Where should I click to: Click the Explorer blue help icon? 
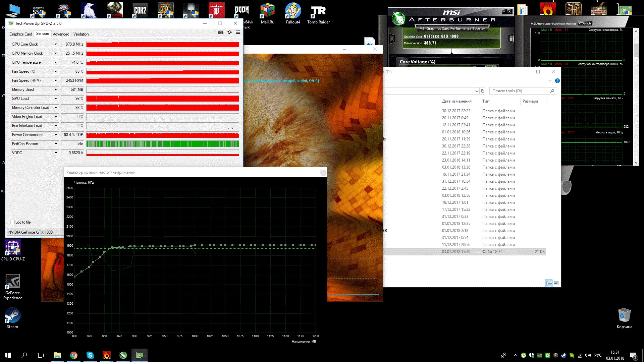tap(557, 81)
